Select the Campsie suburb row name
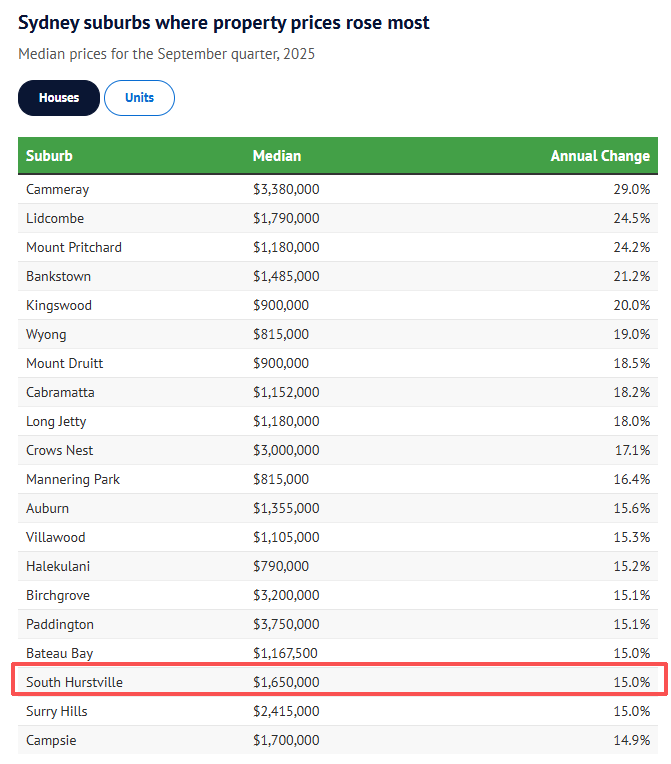The image size is (671, 764). [51, 741]
